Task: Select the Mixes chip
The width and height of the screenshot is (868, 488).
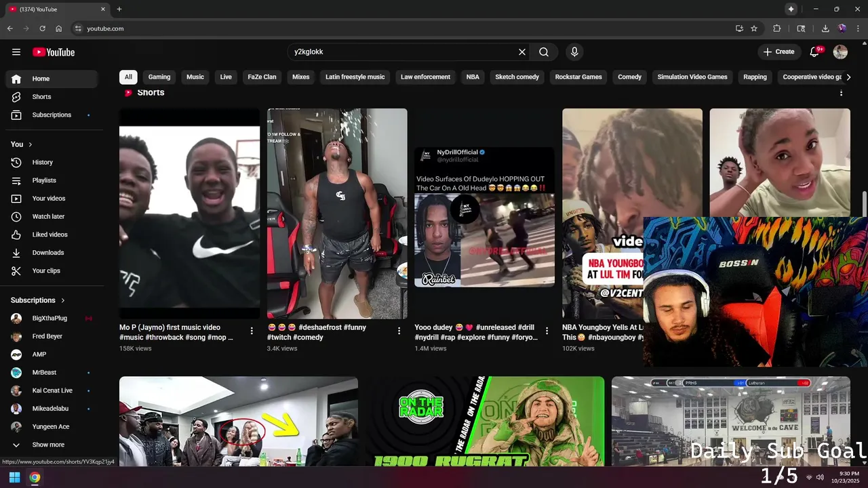Action: pyautogui.click(x=301, y=77)
